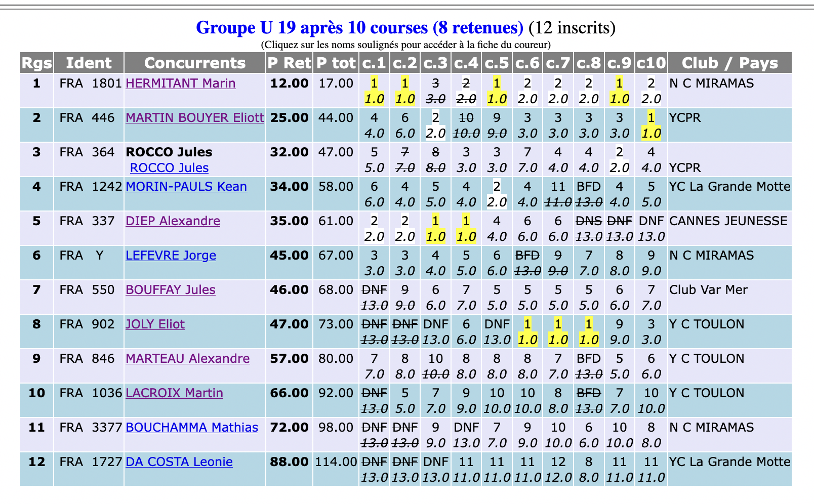Click MARTIN BOUYER's highlighted c10 first place
814x504 pixels.
coord(651,117)
